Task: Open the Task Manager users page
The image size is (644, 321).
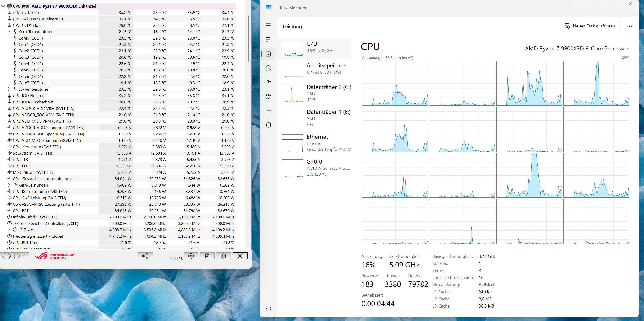Action: point(268,96)
